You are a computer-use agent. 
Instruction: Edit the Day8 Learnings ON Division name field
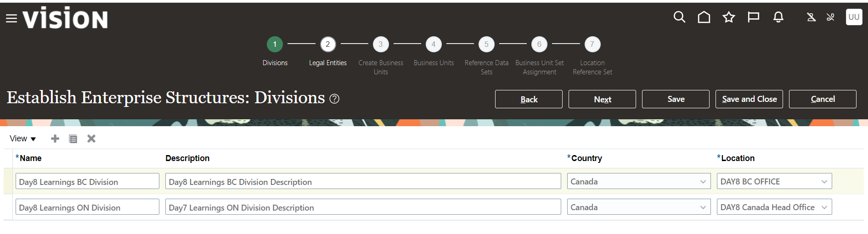(x=87, y=207)
